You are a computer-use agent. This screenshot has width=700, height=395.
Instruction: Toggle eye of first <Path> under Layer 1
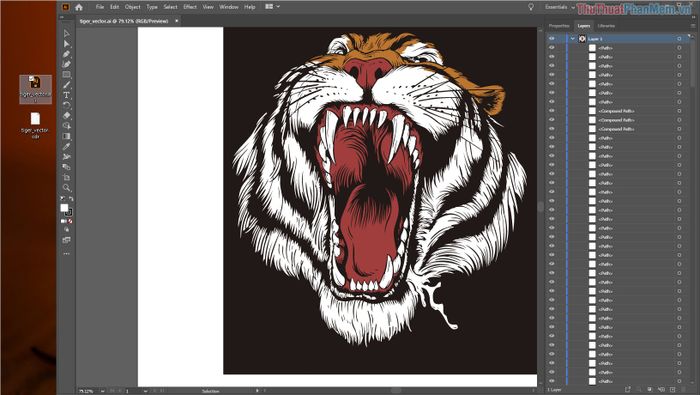click(x=552, y=48)
